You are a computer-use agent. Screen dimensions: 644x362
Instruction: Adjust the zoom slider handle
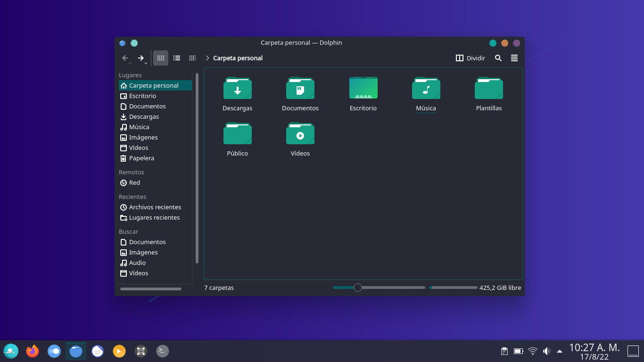[x=358, y=288]
